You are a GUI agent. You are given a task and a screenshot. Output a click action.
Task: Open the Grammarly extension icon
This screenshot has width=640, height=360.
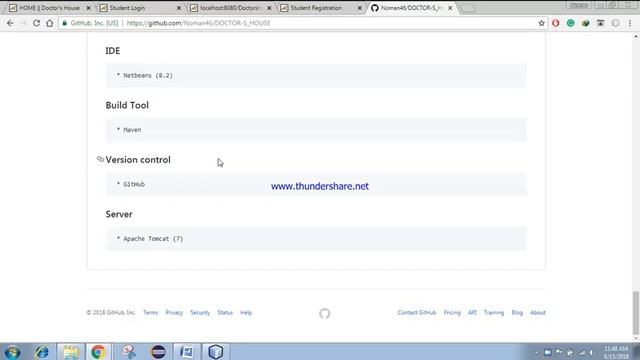tap(570, 23)
